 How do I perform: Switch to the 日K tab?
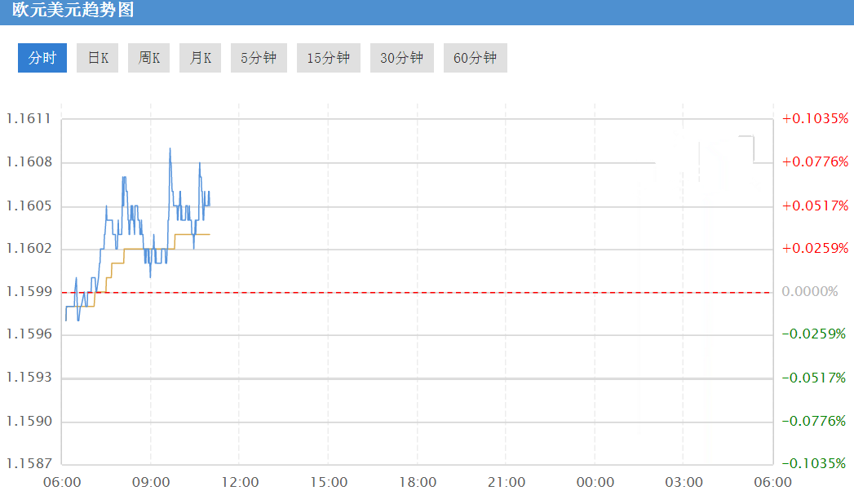click(98, 58)
